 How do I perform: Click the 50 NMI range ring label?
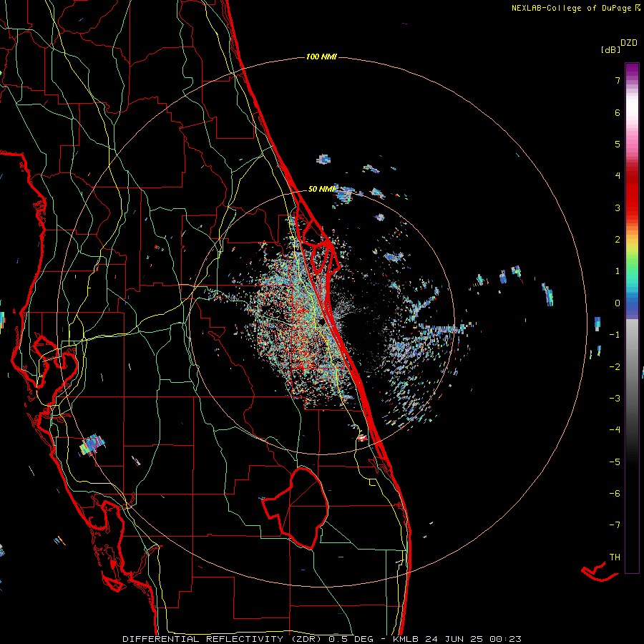tap(321, 189)
